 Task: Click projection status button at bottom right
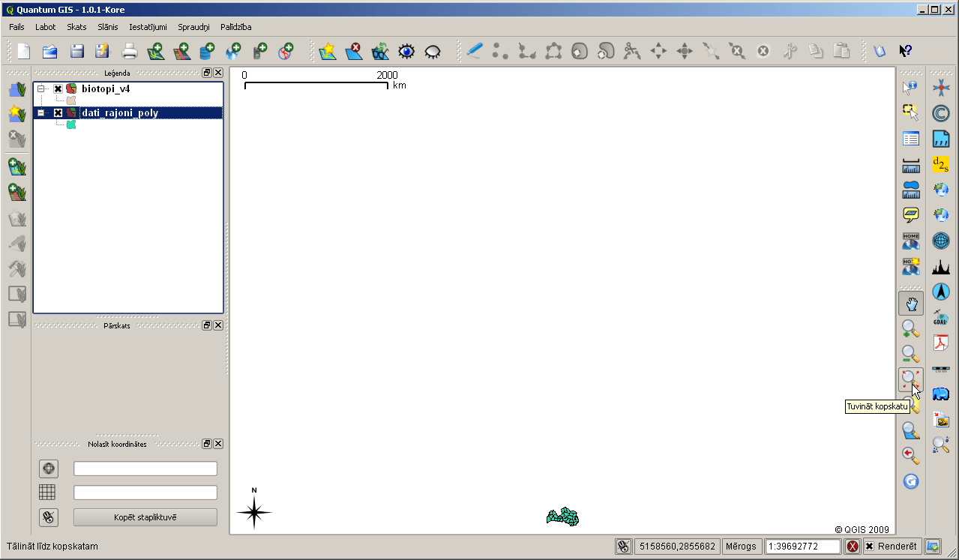pos(933,547)
